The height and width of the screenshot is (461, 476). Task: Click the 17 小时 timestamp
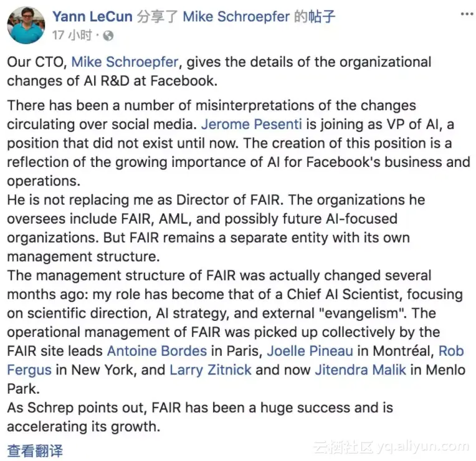pos(72,36)
